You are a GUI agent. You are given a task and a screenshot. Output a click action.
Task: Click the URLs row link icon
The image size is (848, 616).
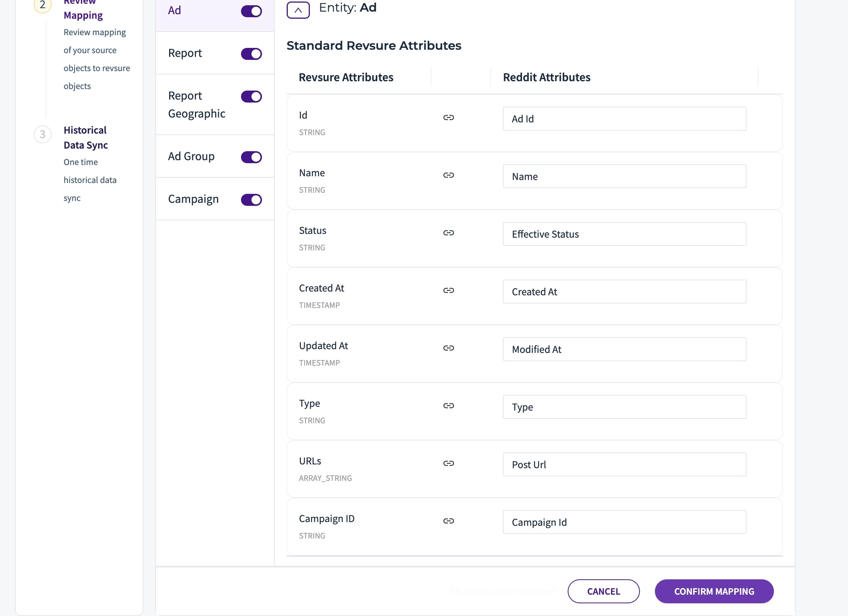click(x=448, y=463)
